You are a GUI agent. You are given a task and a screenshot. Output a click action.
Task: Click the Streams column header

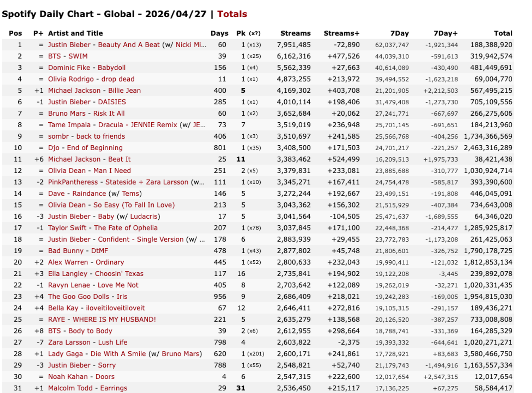coord(296,33)
